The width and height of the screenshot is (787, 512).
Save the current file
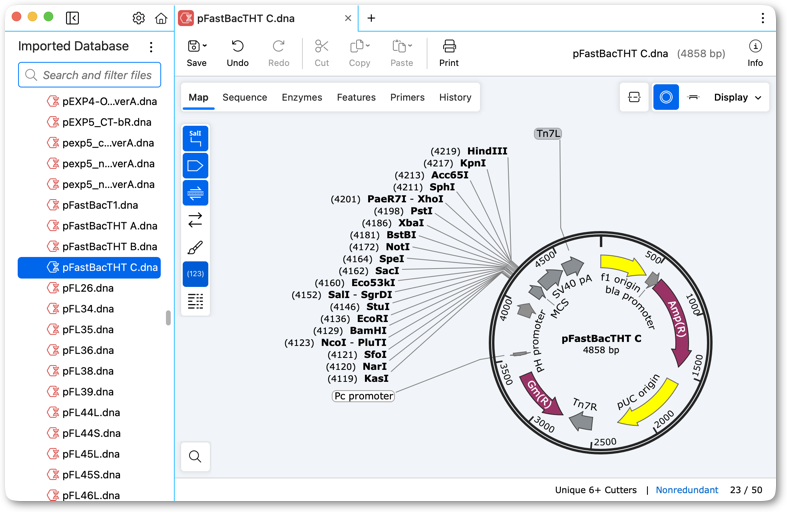194,53
